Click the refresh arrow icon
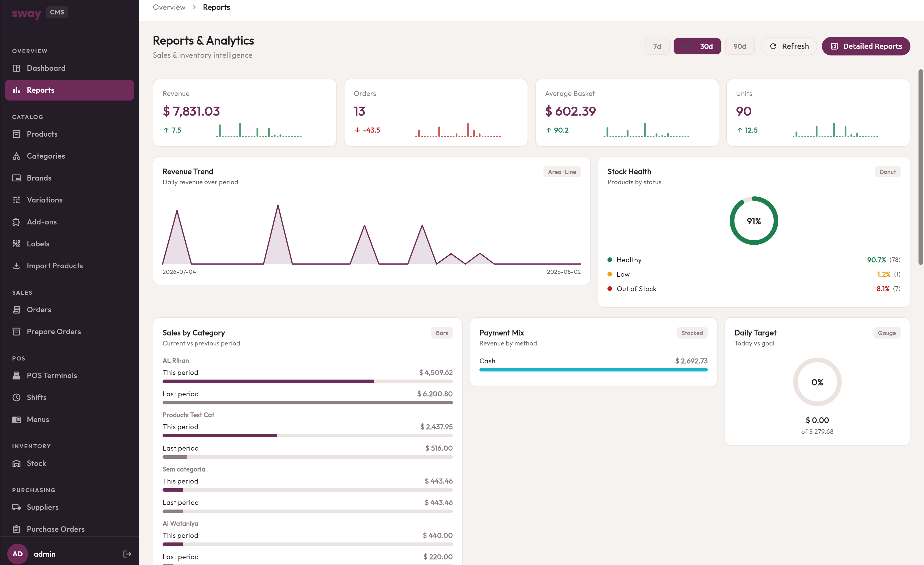924x565 pixels. 773,46
